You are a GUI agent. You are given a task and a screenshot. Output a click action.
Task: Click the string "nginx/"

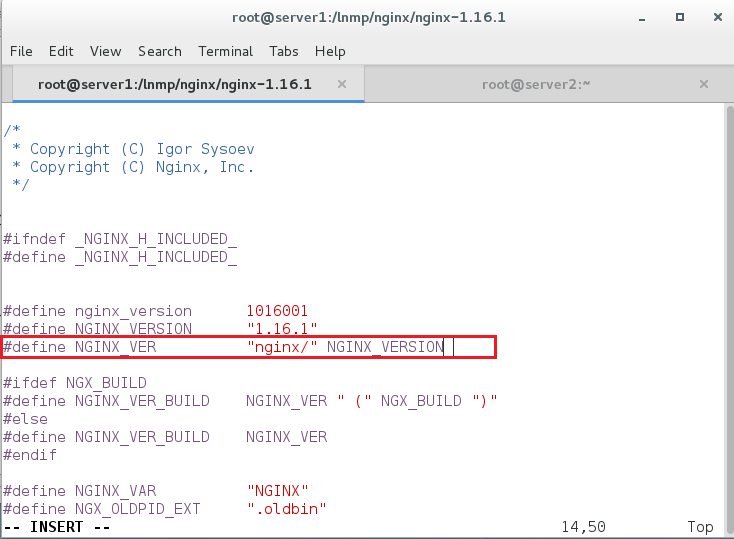point(282,347)
